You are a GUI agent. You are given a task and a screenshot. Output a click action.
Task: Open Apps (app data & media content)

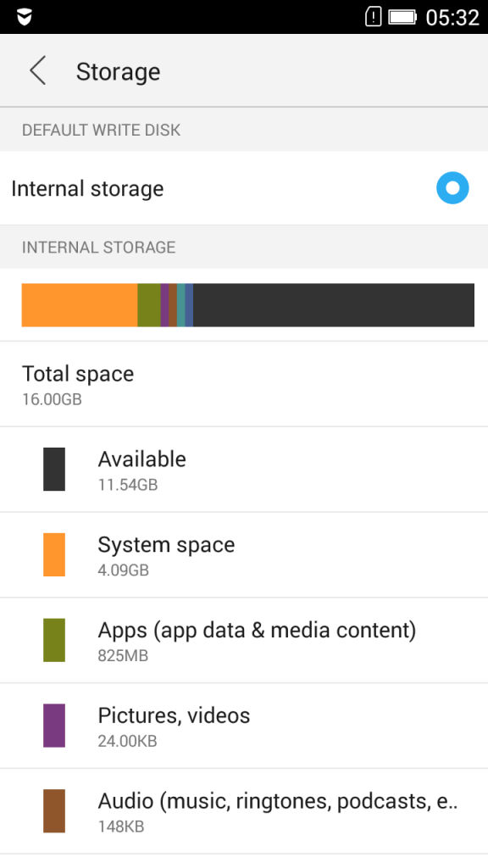pyautogui.click(x=244, y=641)
